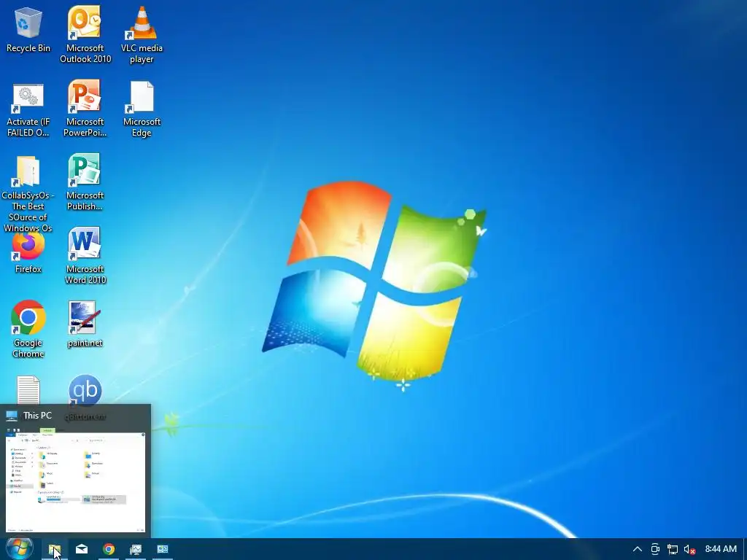The image size is (747, 560).
Task: Select the Microsoft Edge desktop shortcut
Action: point(142,109)
